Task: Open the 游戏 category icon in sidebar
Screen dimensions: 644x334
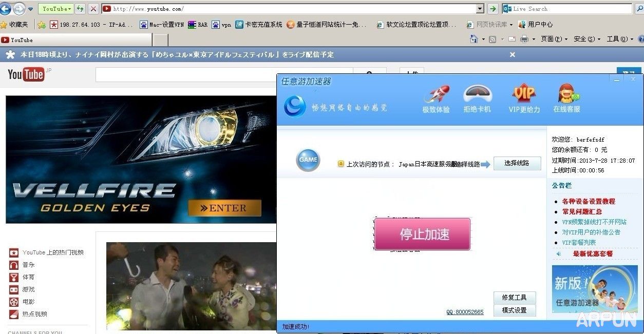Action: (x=13, y=289)
